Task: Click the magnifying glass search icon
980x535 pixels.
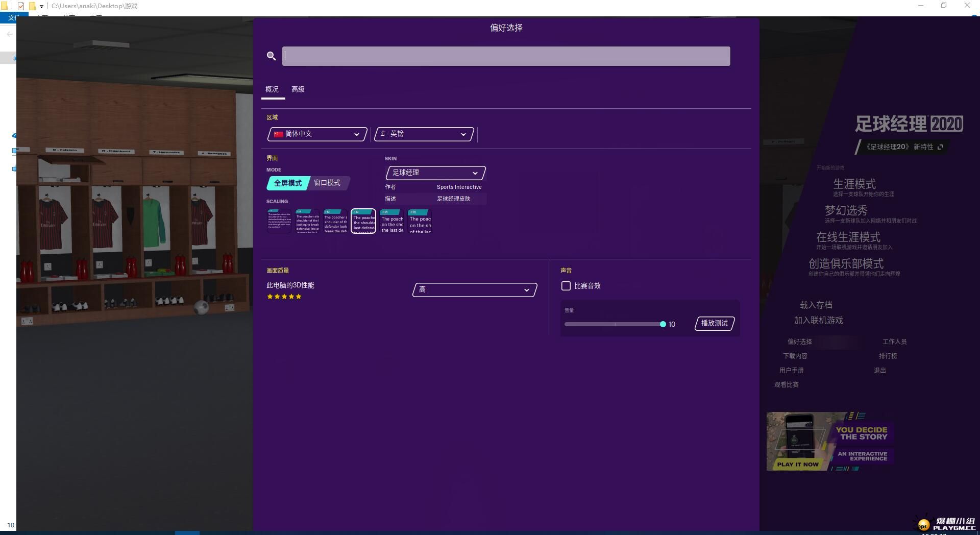Action: coord(271,56)
